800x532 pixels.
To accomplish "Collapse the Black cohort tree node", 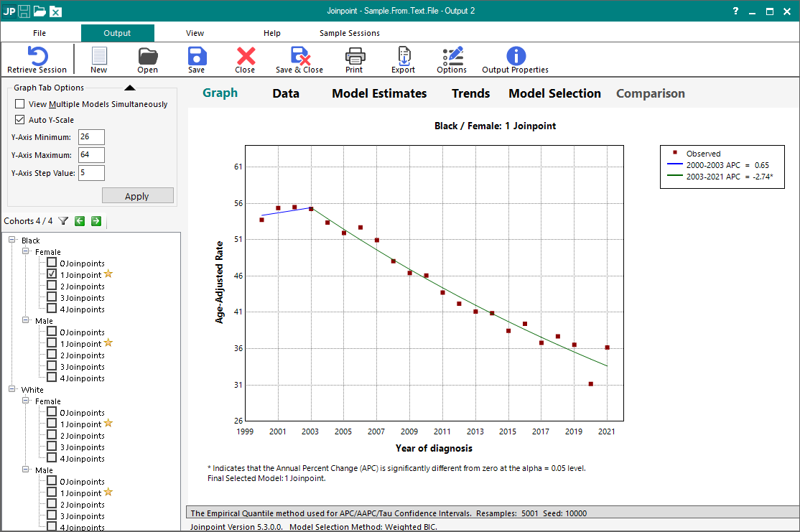I will tap(13, 241).
